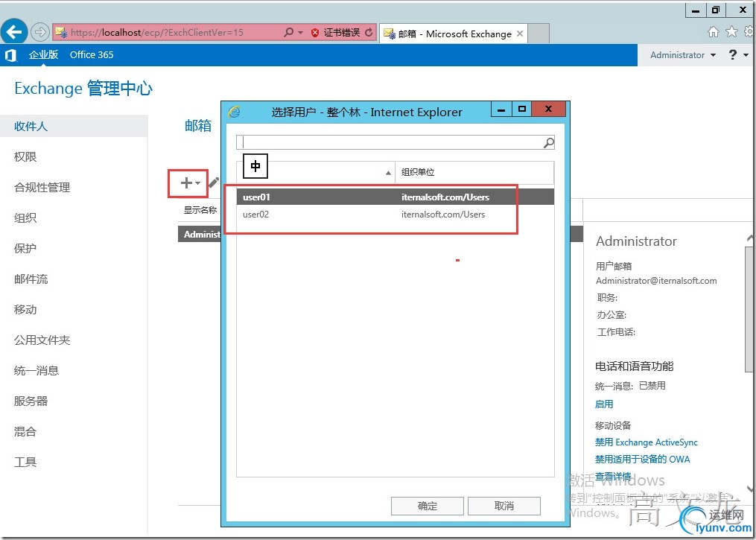Select the user01 row
Image resolution: width=756 pixels, height=540 pixels.
[395, 197]
